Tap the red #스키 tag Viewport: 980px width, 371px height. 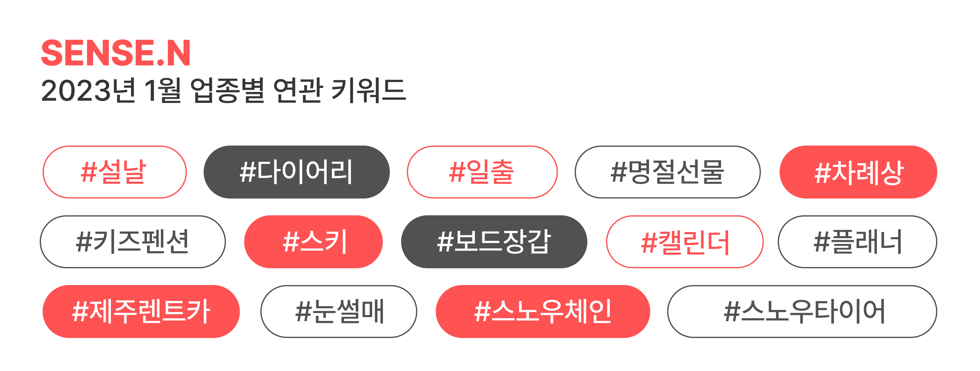pyautogui.click(x=313, y=242)
